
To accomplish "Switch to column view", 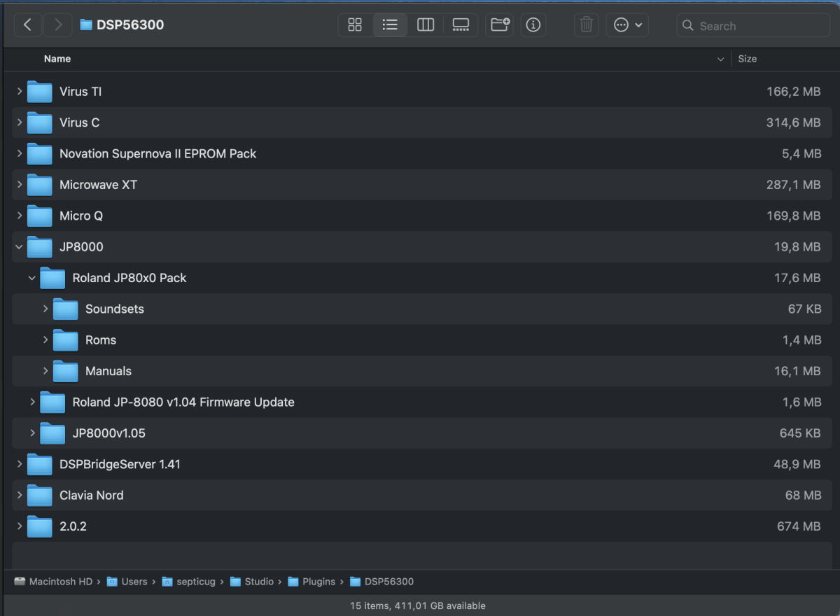I will coord(426,25).
